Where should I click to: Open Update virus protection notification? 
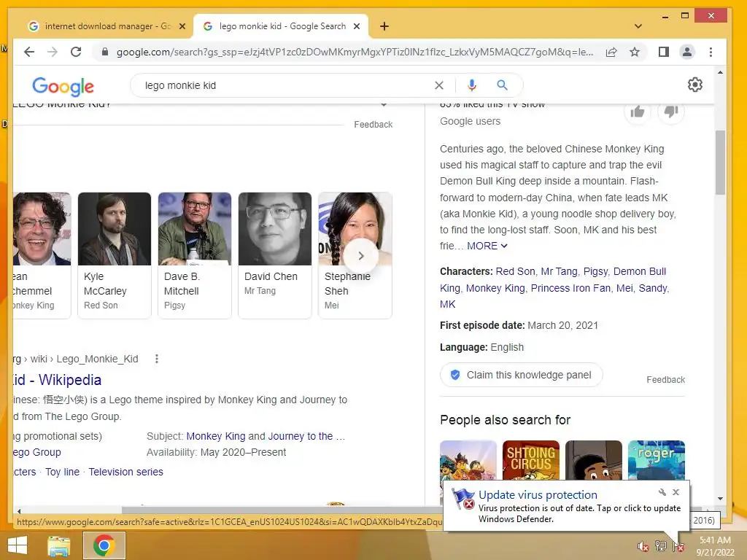pyautogui.click(x=566, y=506)
